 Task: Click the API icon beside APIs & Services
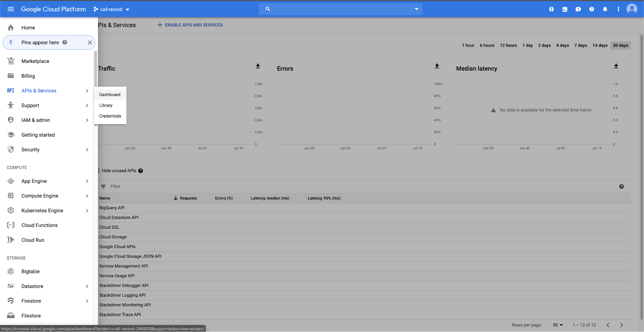pyautogui.click(x=11, y=91)
